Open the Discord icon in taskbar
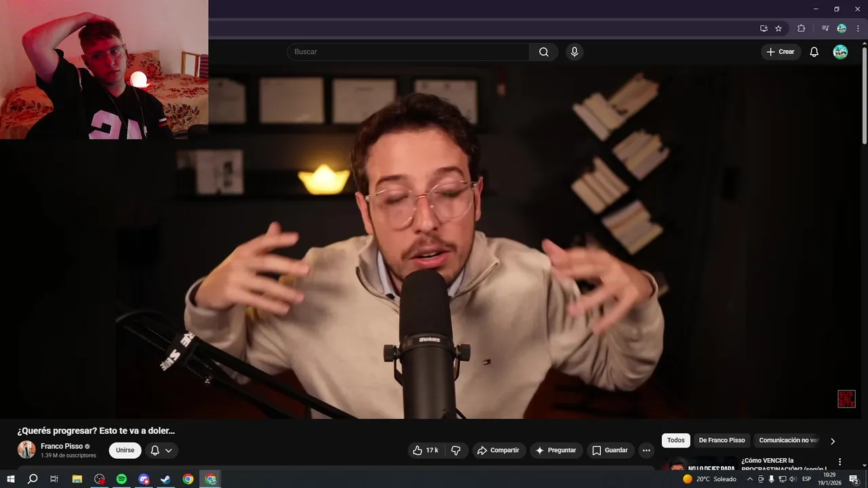The width and height of the screenshot is (868, 488). [x=144, y=479]
